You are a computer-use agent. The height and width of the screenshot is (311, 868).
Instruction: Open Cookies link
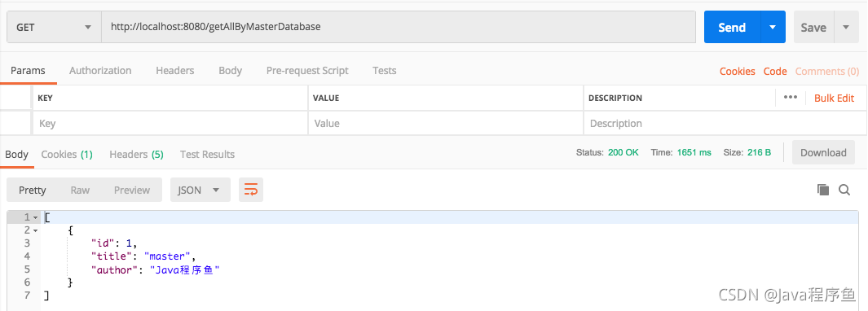738,72
